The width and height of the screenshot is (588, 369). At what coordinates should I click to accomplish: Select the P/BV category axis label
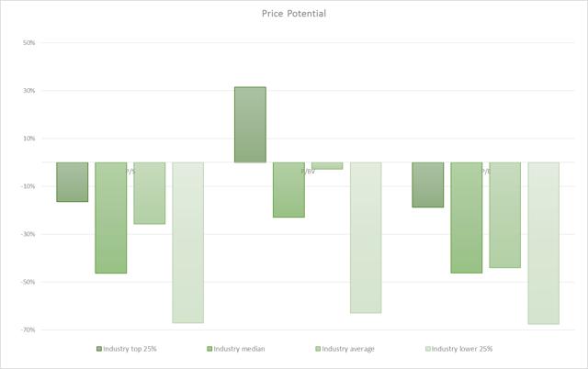point(308,172)
